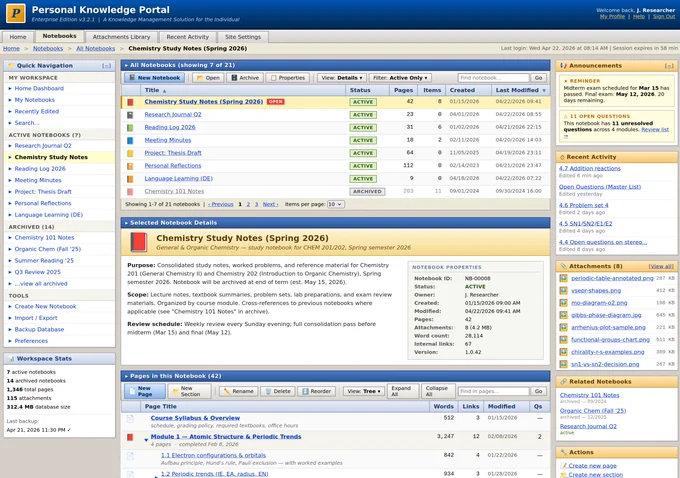Click image icon next to arrhenius-plot-sample.png
Image resolution: width=680 pixels, height=478 pixels.
pyautogui.click(x=563, y=327)
